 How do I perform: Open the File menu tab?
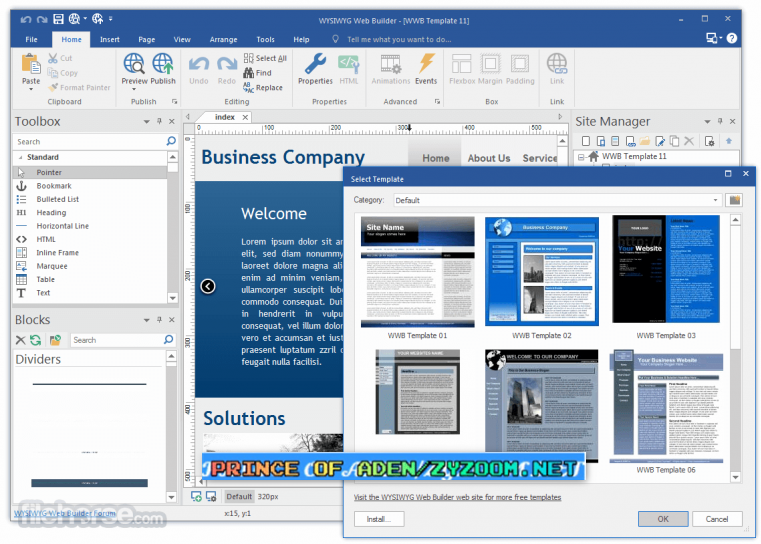[x=32, y=40]
